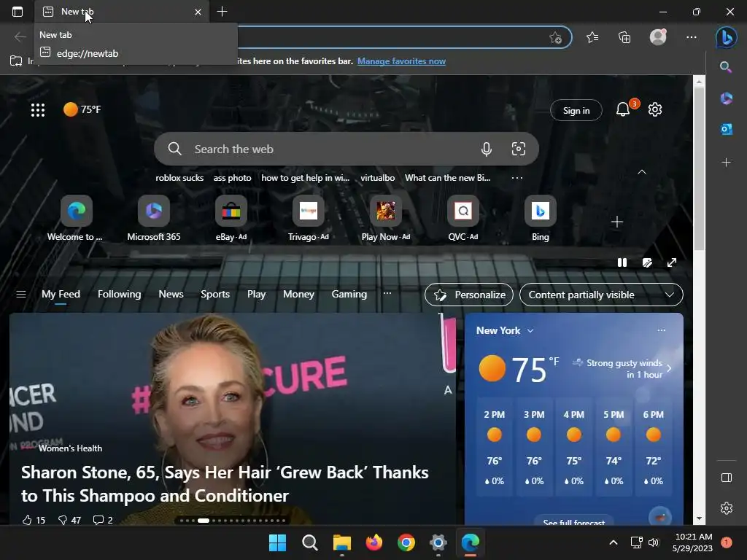This screenshot has height=560, width=747.
Task: Open the gusty winds alert arrow
Action: tap(669, 368)
